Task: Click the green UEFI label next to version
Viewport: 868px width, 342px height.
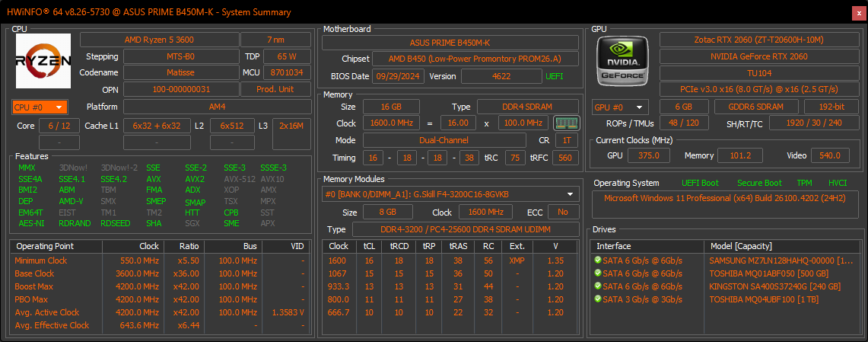Action: point(554,76)
